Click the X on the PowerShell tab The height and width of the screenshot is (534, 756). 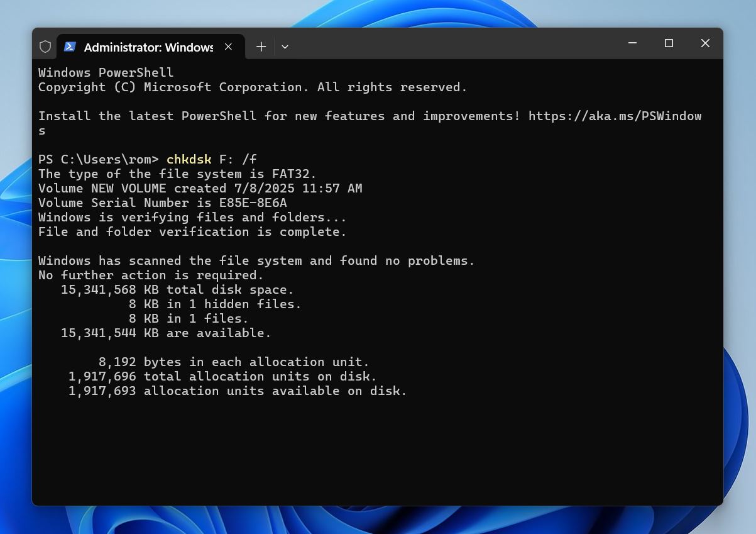[x=227, y=47]
